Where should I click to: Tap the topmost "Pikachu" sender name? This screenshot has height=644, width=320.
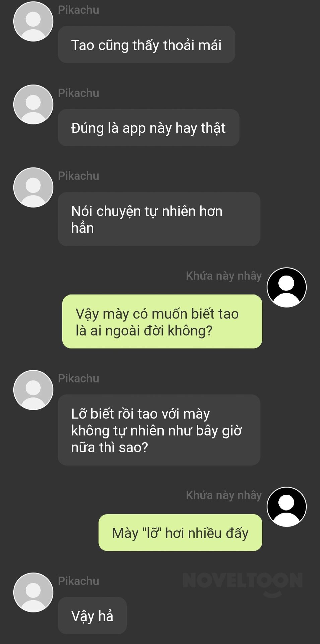click(78, 10)
